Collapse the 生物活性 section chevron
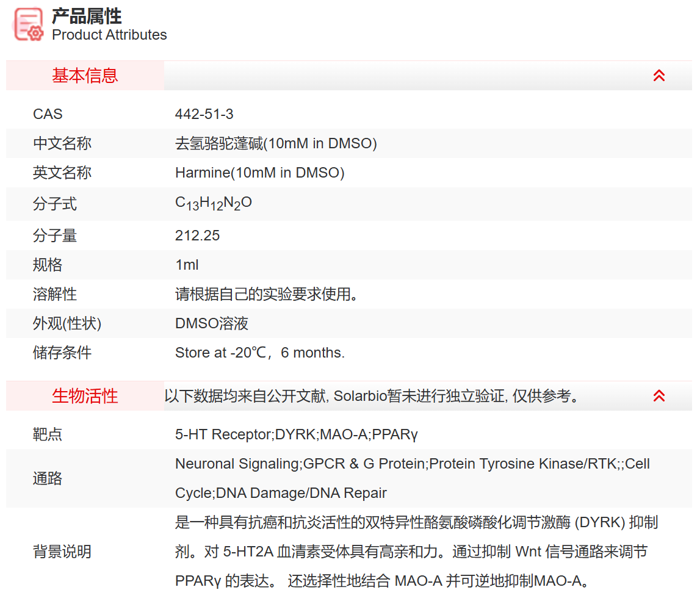Image resolution: width=700 pixels, height=601 pixels. [659, 396]
